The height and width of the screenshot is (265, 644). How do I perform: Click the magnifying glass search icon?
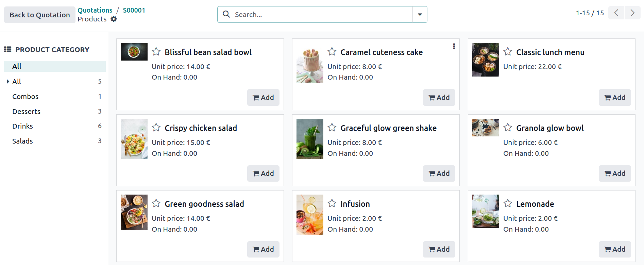tap(226, 14)
